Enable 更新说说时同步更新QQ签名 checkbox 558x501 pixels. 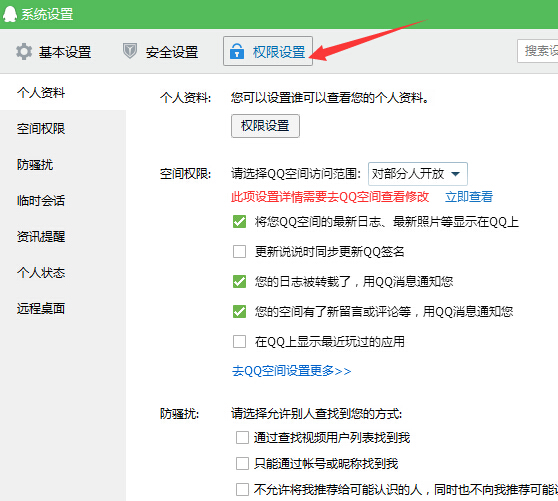(x=239, y=252)
